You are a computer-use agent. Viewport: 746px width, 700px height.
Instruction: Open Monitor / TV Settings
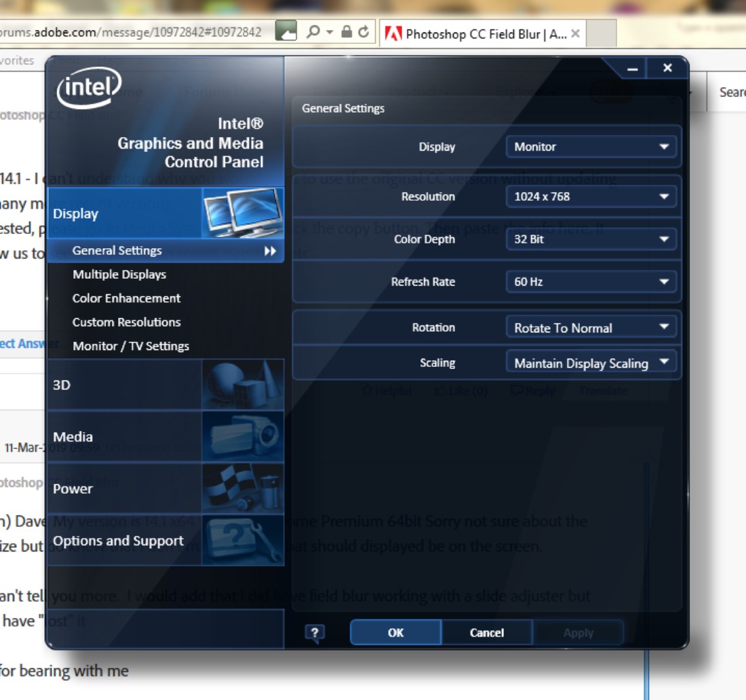pos(131,346)
